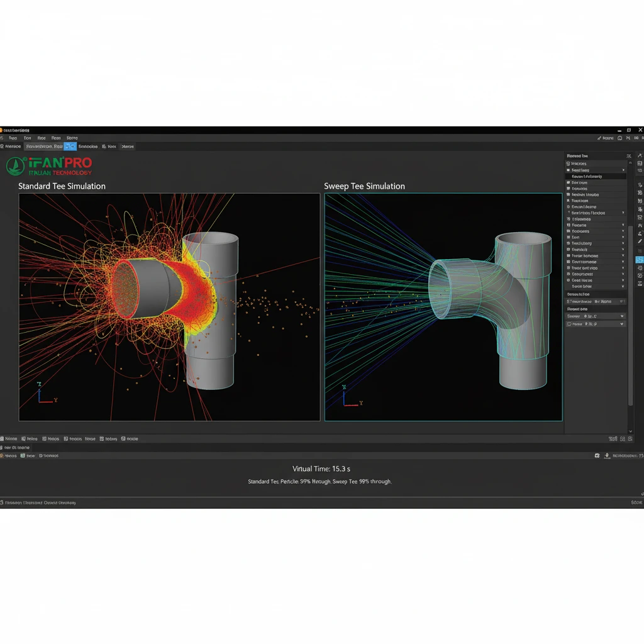The height and width of the screenshot is (644, 644).
Task: Click the circular icon in top-right header bar
Action: point(620,138)
